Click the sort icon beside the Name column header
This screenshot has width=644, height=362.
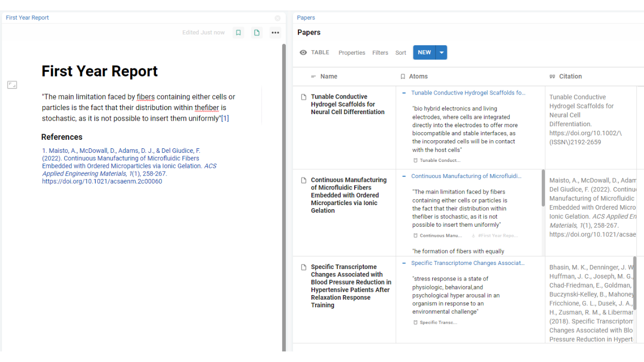click(312, 76)
